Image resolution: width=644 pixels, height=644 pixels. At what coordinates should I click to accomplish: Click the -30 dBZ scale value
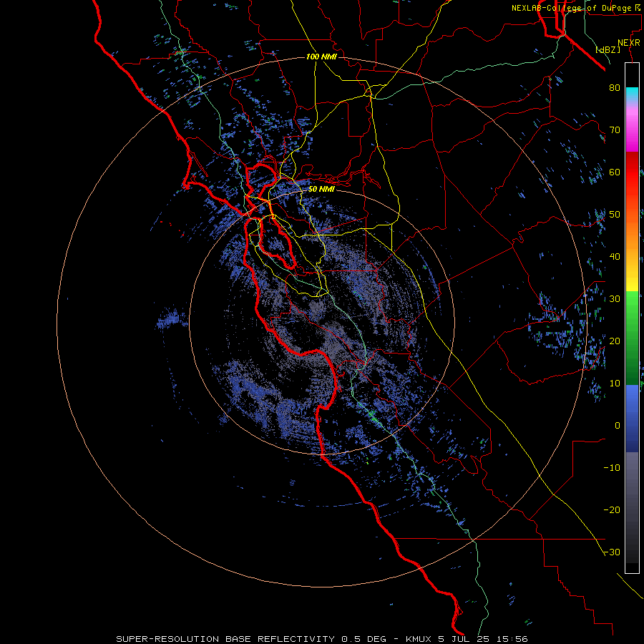click(x=612, y=552)
